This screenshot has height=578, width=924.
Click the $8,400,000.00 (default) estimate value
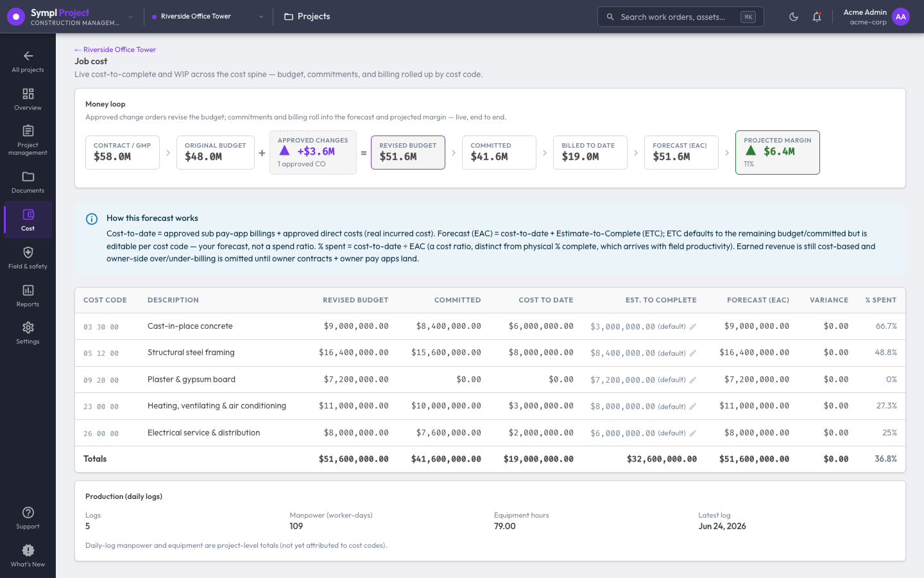tap(638, 353)
